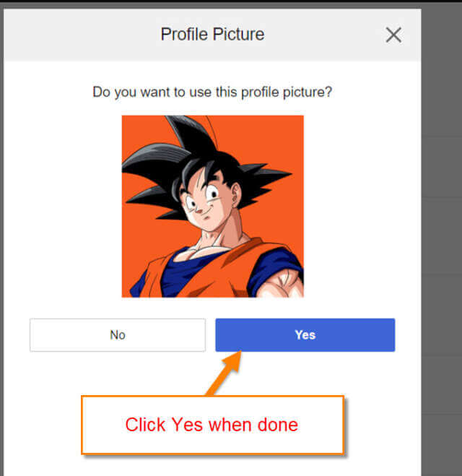Click the word "Click" in red callout text
462x476 pixels.
point(145,425)
